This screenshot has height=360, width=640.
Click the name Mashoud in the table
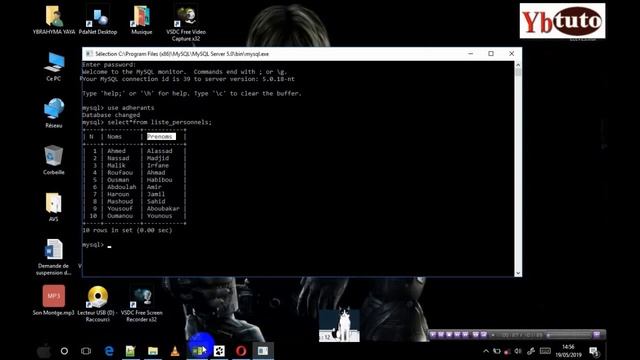pos(120,202)
